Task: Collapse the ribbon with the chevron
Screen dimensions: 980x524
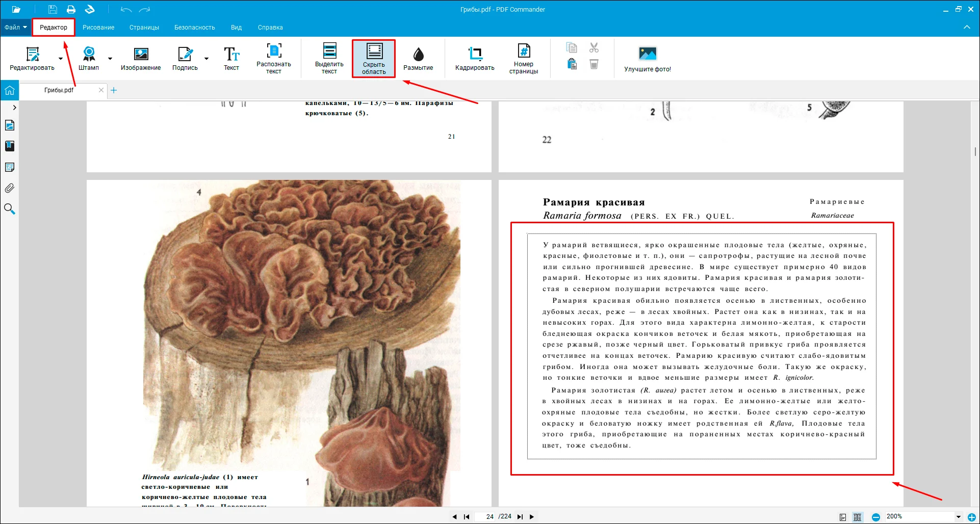Action: [x=967, y=27]
